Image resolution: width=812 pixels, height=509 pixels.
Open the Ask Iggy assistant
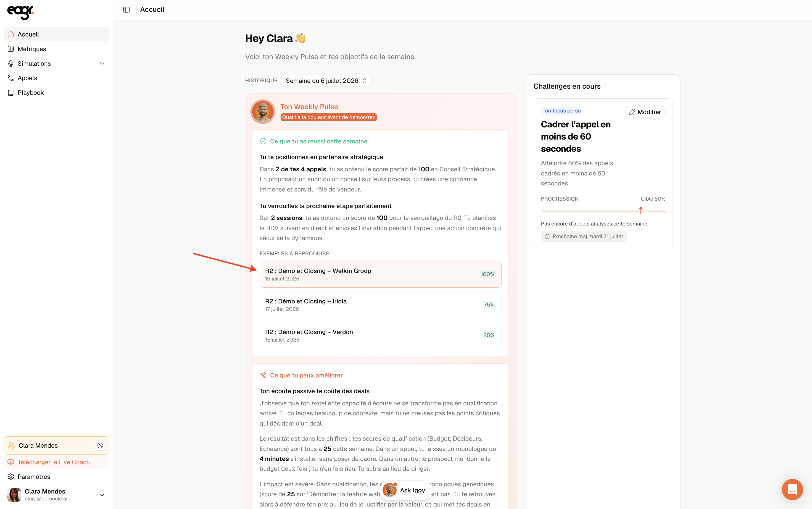click(x=405, y=490)
